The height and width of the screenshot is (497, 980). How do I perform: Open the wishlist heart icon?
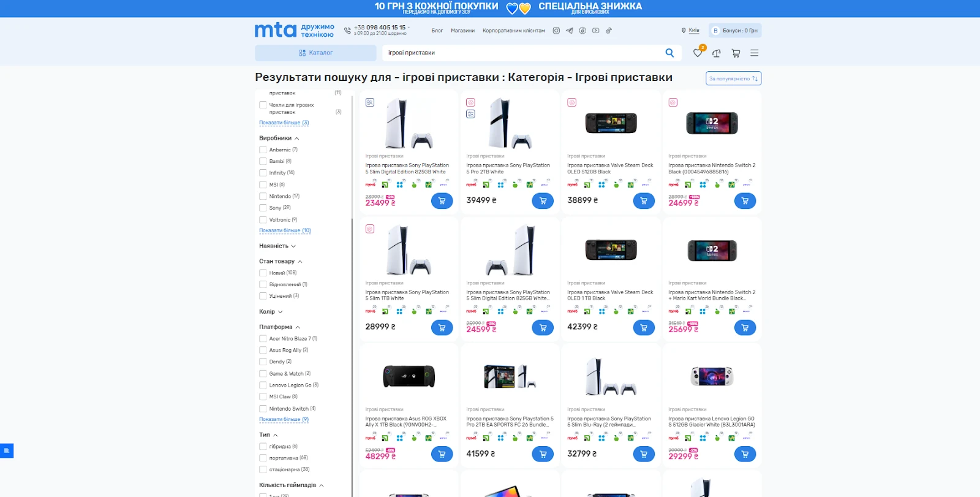[698, 53]
